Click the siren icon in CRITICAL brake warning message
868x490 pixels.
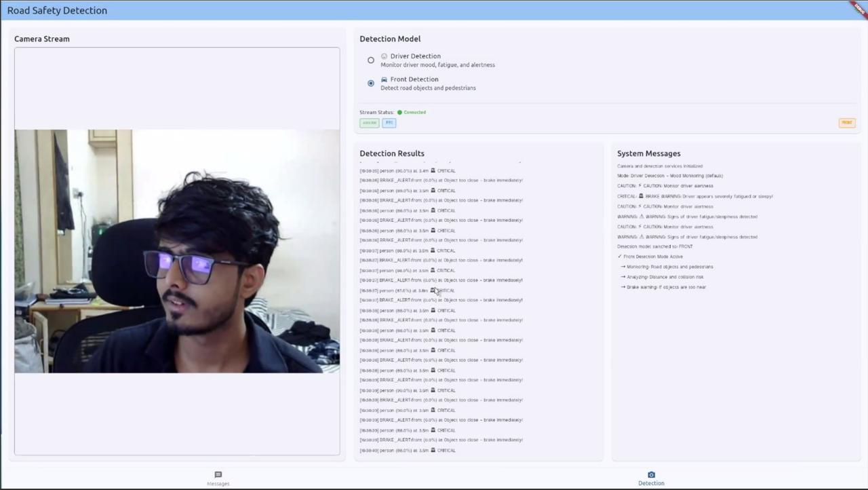[x=641, y=196]
